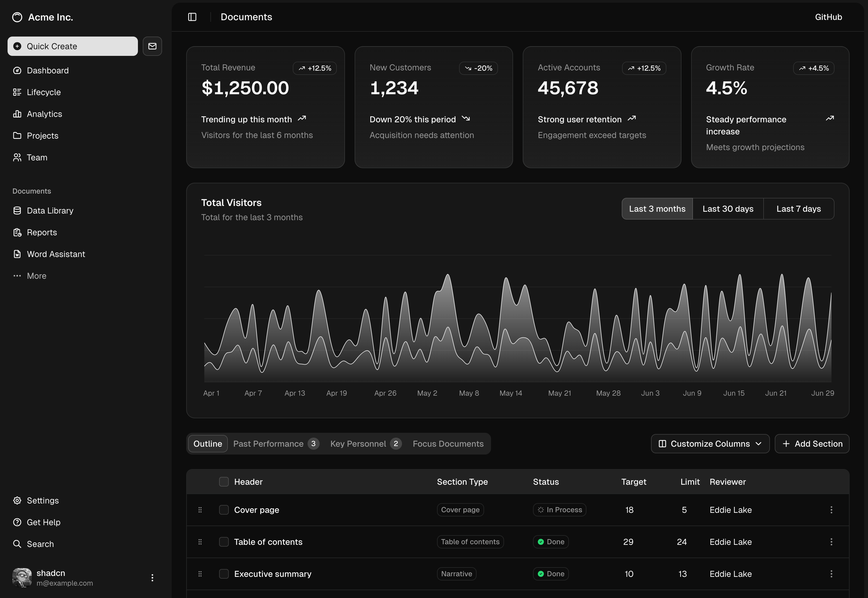Image resolution: width=868 pixels, height=598 pixels.
Task: Click the Word Assistant file icon
Action: click(x=17, y=254)
